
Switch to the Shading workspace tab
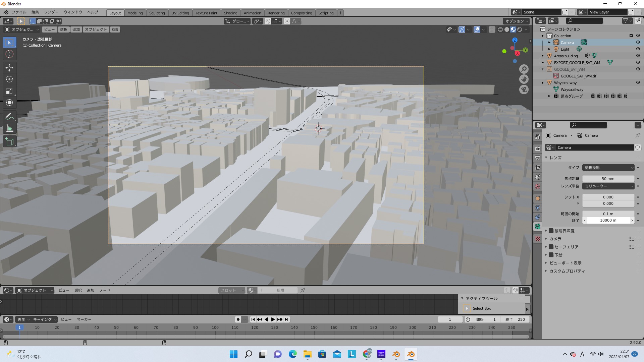point(230,13)
